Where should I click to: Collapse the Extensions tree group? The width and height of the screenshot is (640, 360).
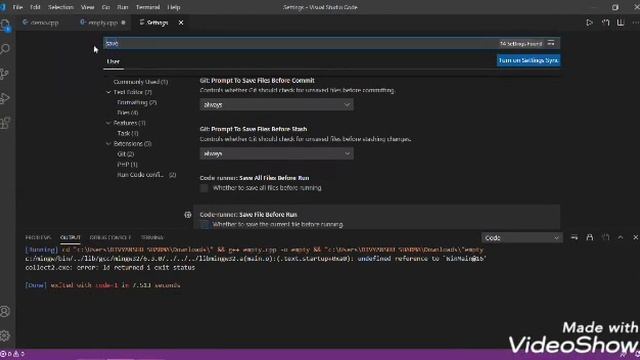(x=109, y=144)
